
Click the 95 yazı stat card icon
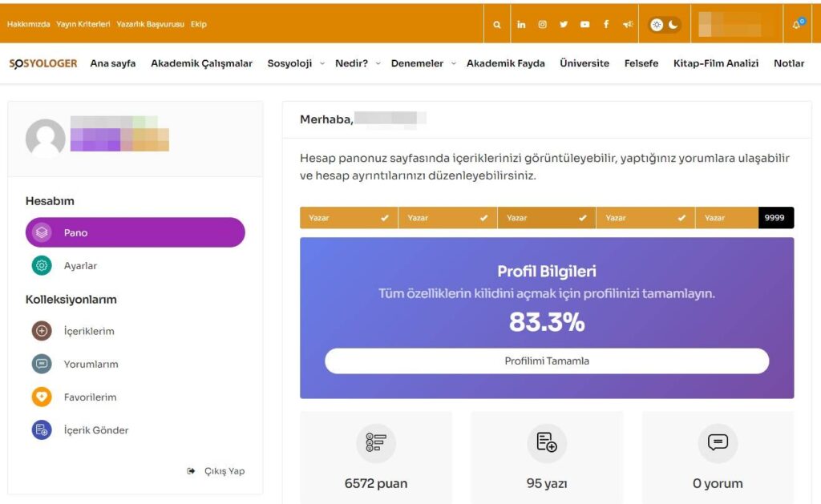547,443
